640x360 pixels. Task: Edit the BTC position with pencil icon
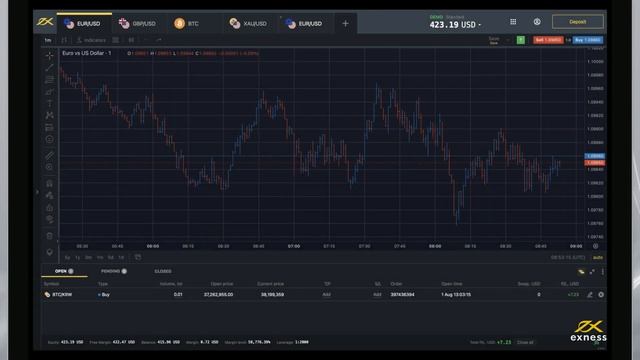(x=589, y=294)
